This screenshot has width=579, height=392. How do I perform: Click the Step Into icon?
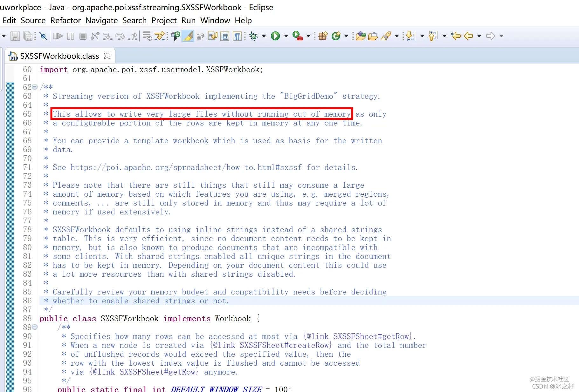click(x=107, y=36)
